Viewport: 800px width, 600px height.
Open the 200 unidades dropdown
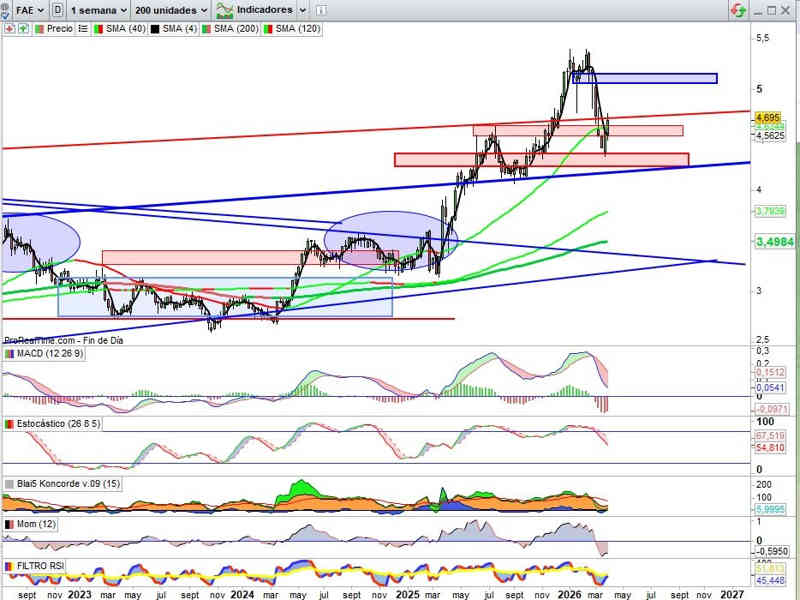coord(170,10)
